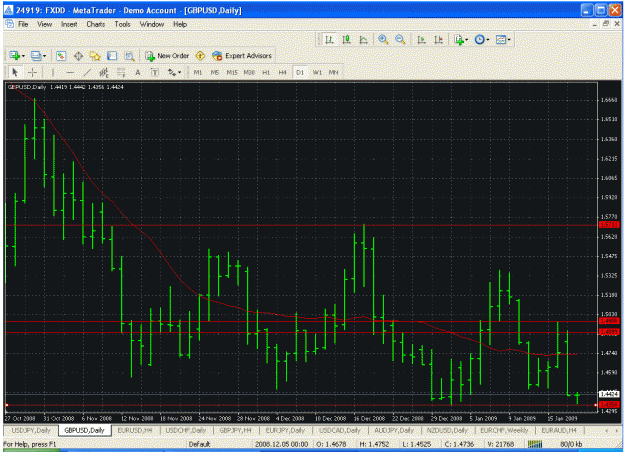The height and width of the screenshot is (452, 625).
Task: Click the connection status bars indicator
Action: pos(535,444)
